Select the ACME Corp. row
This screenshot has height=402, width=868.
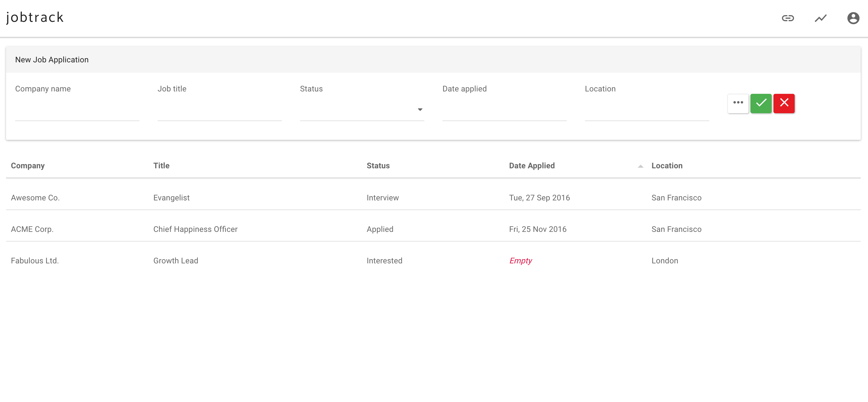click(32, 229)
